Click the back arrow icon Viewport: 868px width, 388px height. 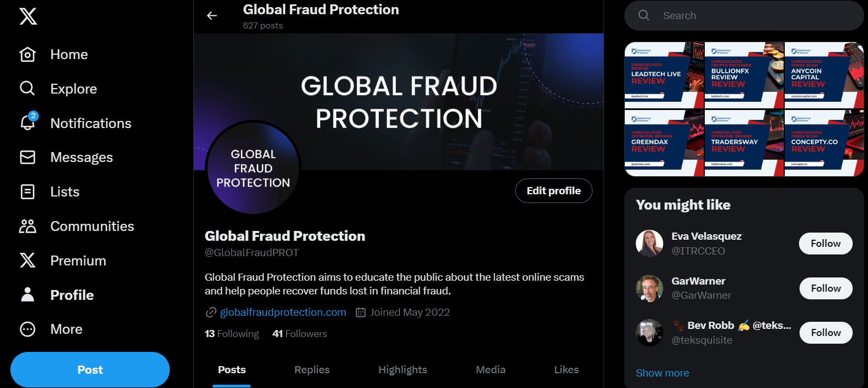click(212, 16)
